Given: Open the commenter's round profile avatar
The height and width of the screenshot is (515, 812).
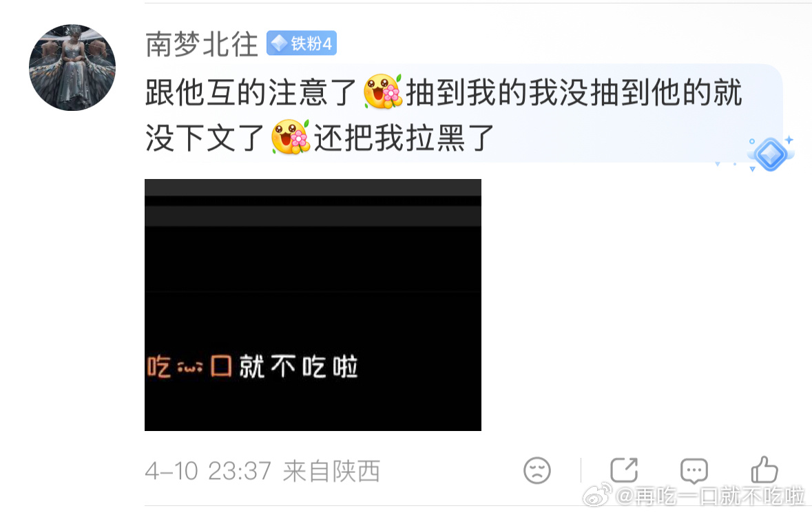Looking at the screenshot, I should [x=72, y=67].
